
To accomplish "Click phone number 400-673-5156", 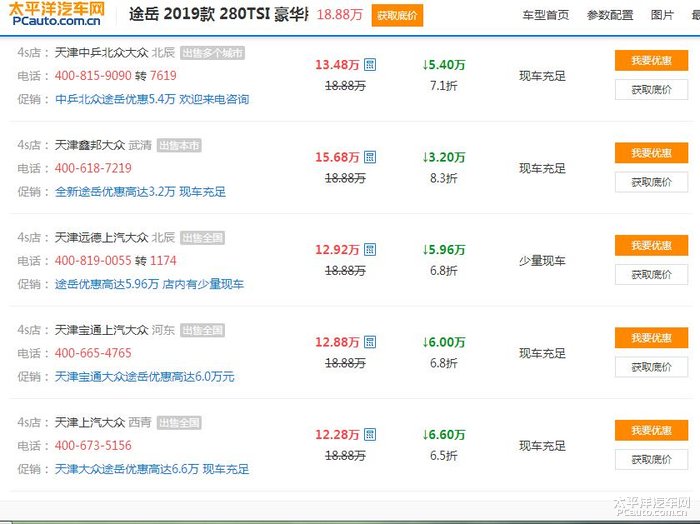I will tap(93, 445).
